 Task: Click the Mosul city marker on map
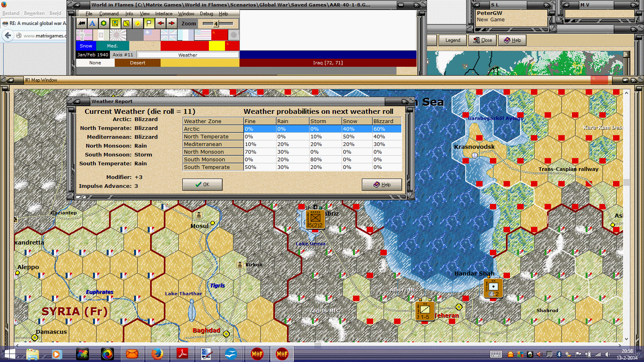(213, 223)
